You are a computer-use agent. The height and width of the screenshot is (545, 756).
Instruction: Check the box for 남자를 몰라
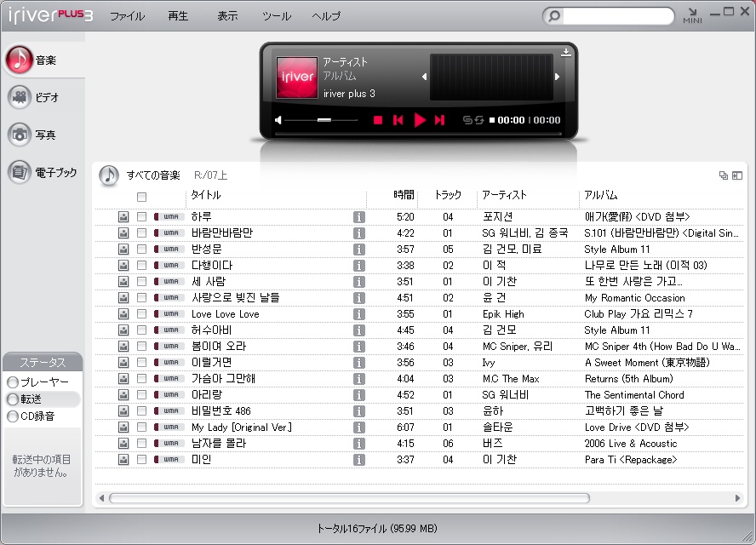click(141, 443)
